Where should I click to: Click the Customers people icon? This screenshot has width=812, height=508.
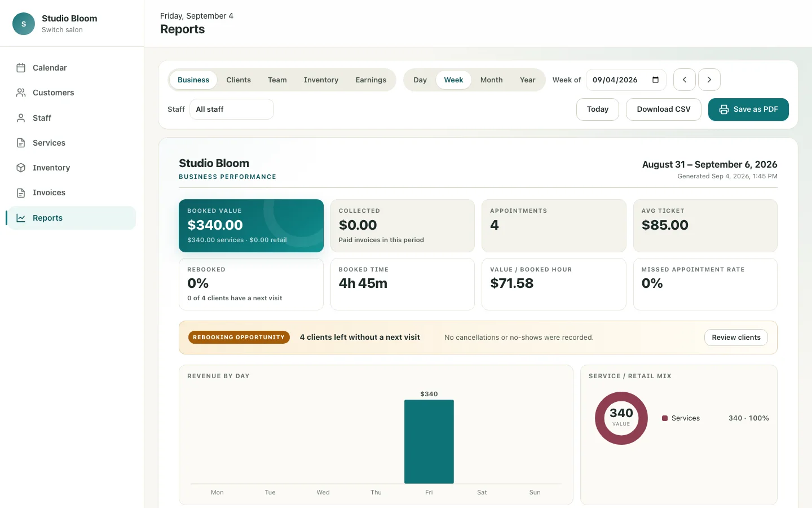click(x=21, y=93)
